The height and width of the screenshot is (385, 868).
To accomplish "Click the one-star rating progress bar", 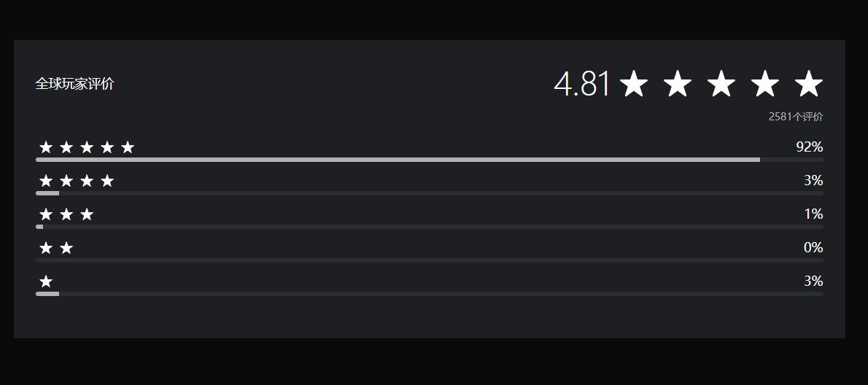I will coord(429,294).
